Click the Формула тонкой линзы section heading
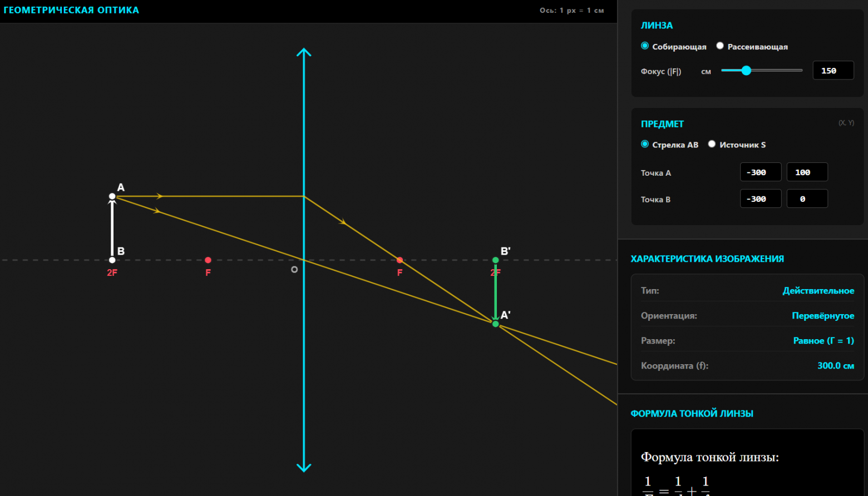Viewport: 868px width, 496px height. coord(692,414)
